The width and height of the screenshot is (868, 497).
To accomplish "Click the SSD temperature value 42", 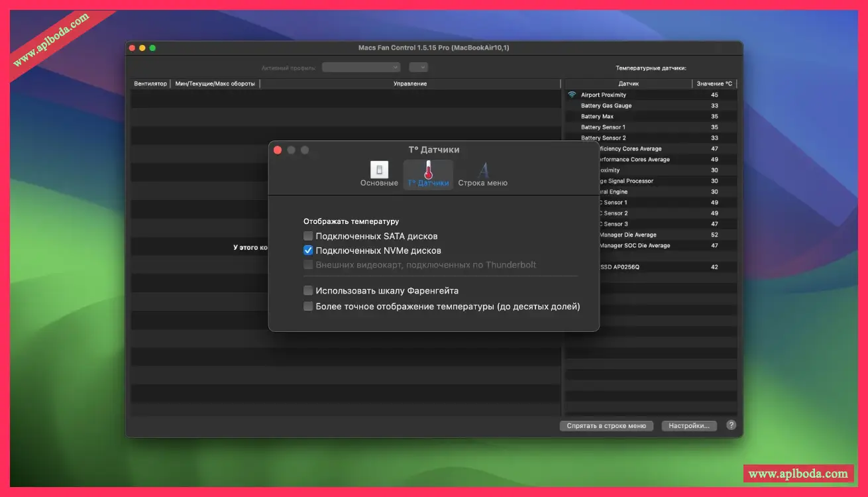I will pyautogui.click(x=714, y=267).
